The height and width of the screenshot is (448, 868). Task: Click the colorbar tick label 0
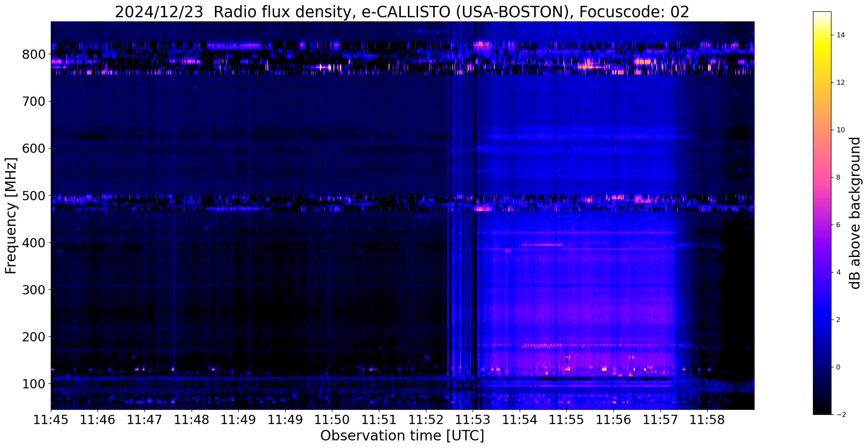pos(839,367)
